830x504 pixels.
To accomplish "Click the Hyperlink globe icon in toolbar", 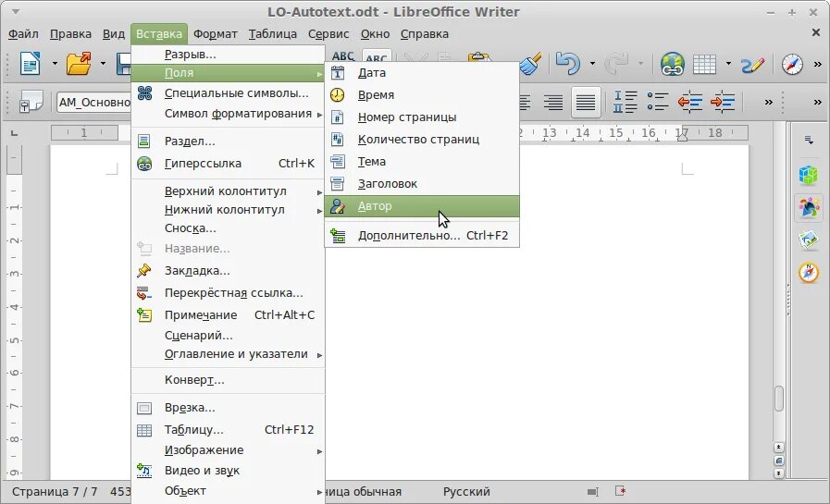I will (672, 64).
